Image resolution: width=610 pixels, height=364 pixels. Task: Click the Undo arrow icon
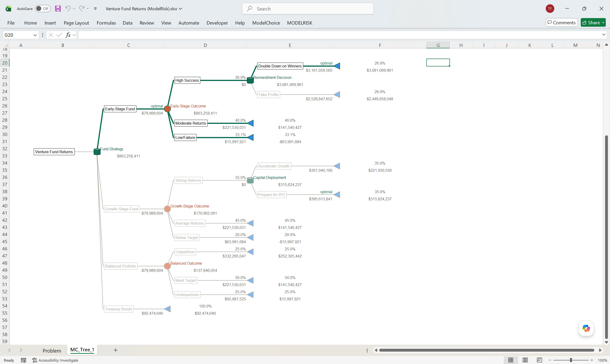pyautogui.click(x=68, y=8)
